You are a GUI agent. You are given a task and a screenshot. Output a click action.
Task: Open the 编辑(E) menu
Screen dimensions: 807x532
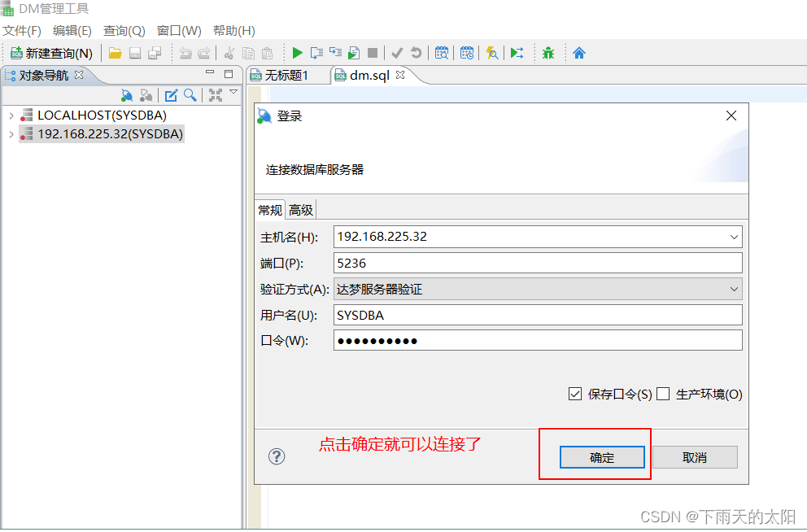tap(72, 31)
